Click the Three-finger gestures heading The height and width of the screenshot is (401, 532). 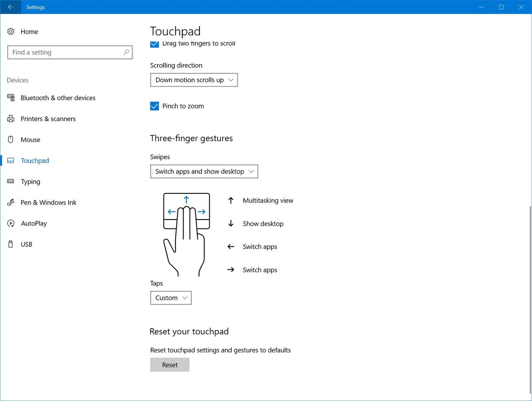(191, 138)
